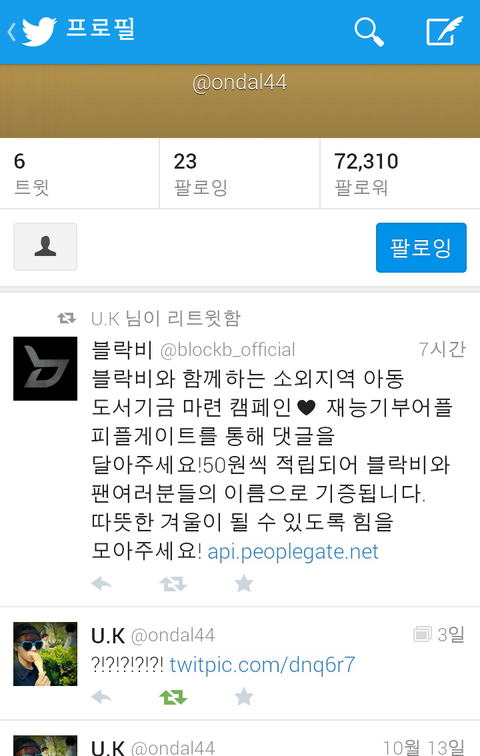Toggle the blue 팔로잉 follow button
Image resolution: width=480 pixels, height=756 pixels.
(421, 247)
